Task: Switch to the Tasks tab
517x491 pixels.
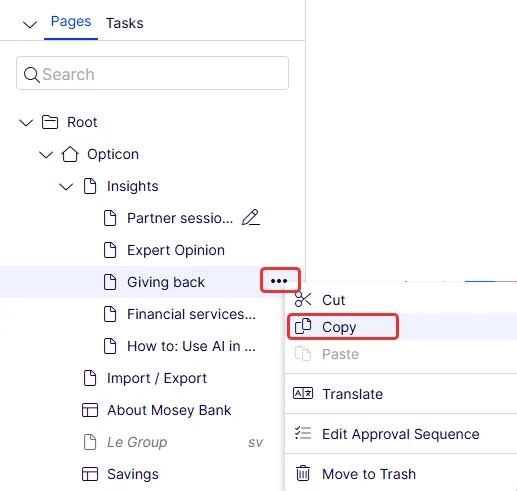Action: pyautogui.click(x=125, y=23)
